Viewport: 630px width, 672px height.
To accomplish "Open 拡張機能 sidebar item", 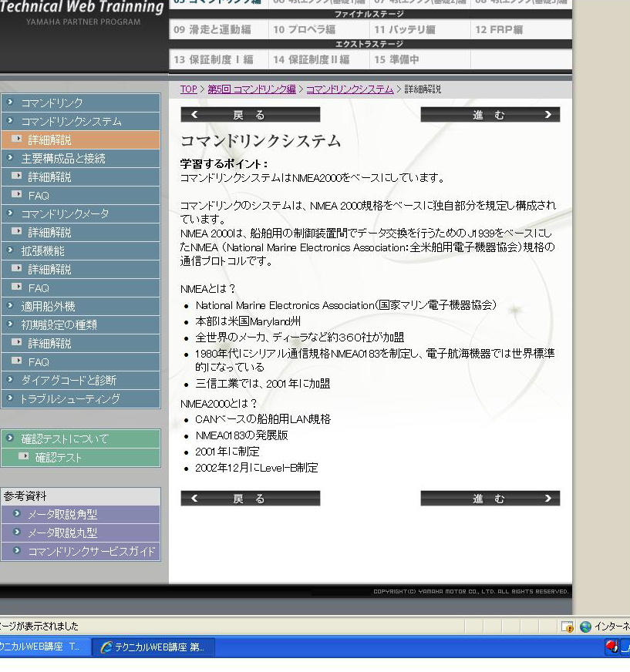I will pyautogui.click(x=81, y=250).
